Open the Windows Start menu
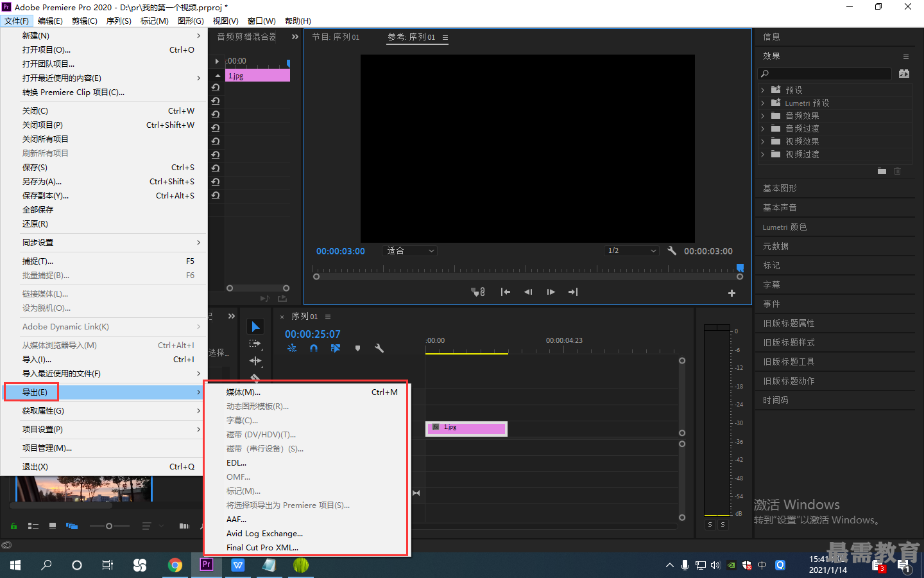The width and height of the screenshot is (924, 578). tap(15, 565)
